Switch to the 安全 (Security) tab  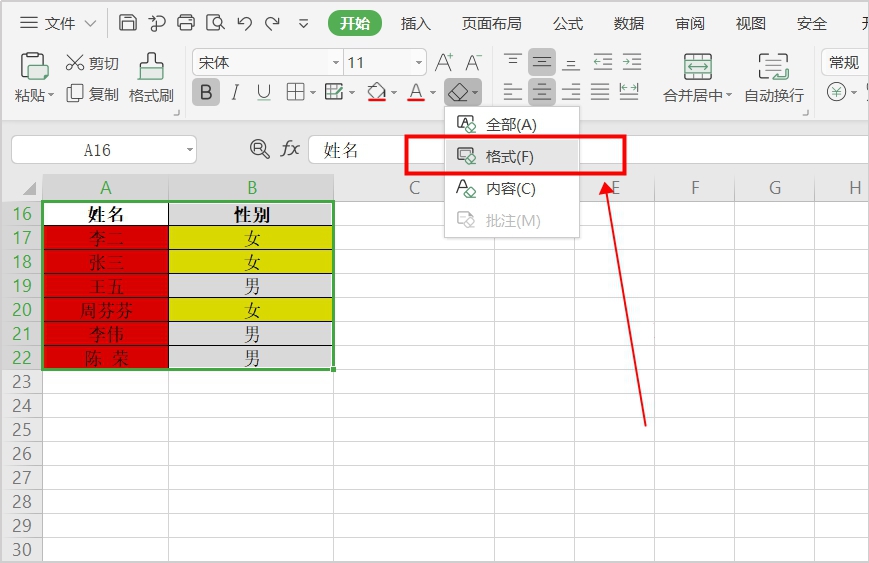[x=812, y=23]
